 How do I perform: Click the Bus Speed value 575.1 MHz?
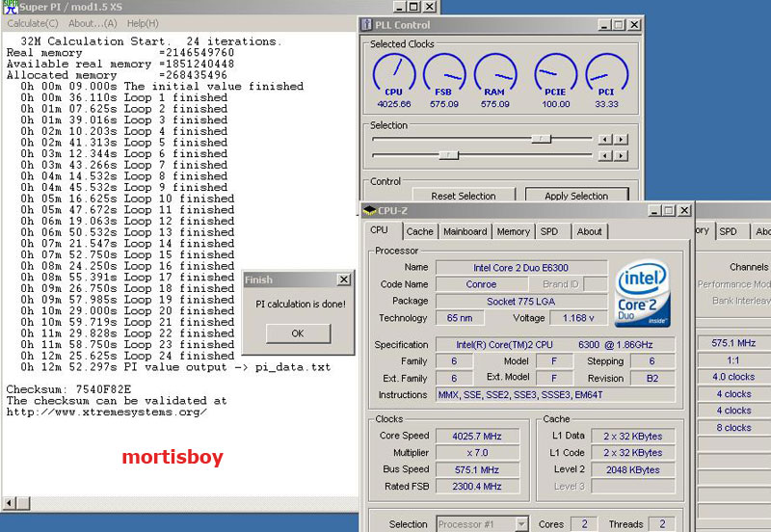coord(477,469)
